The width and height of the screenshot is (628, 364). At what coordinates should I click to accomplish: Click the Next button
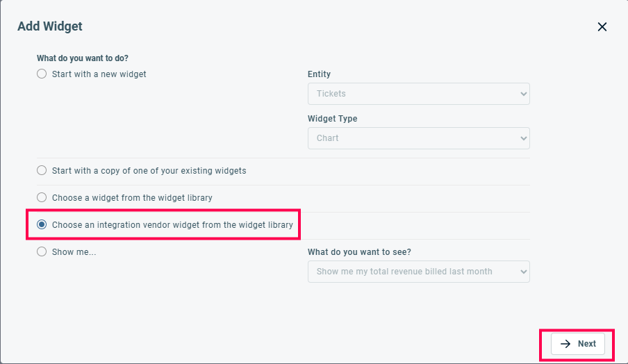pyautogui.click(x=578, y=344)
